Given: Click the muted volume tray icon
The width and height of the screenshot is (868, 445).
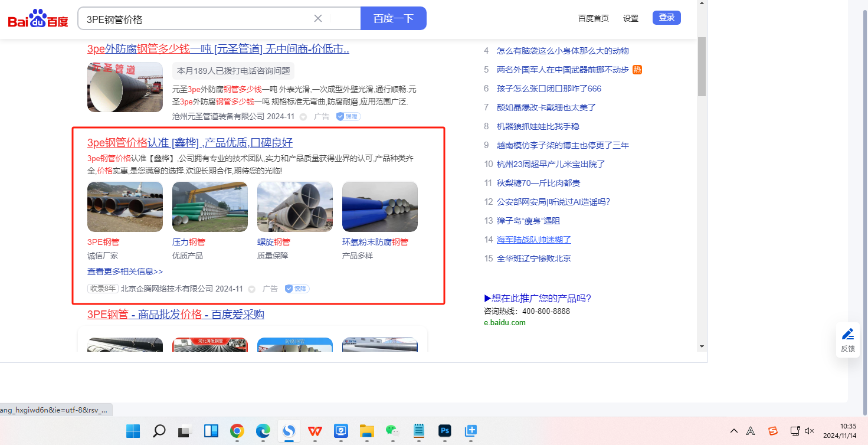Looking at the screenshot, I should point(810,431).
